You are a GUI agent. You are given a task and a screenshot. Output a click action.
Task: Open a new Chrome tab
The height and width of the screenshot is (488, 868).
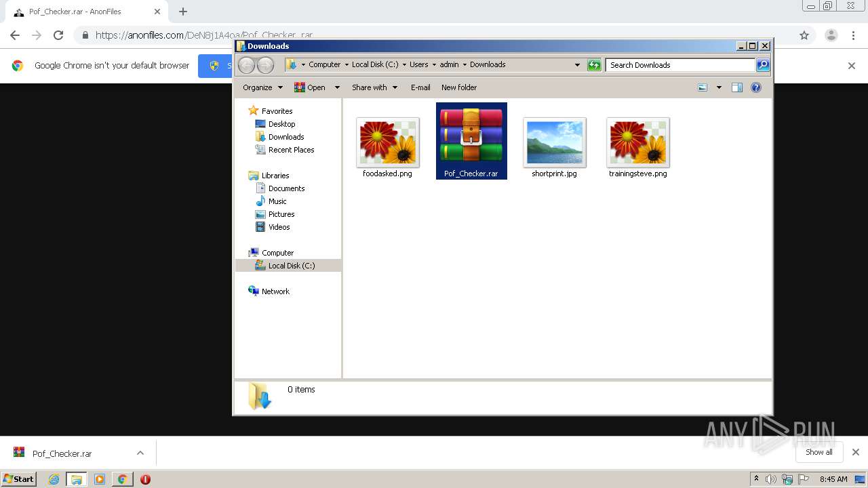coord(183,12)
